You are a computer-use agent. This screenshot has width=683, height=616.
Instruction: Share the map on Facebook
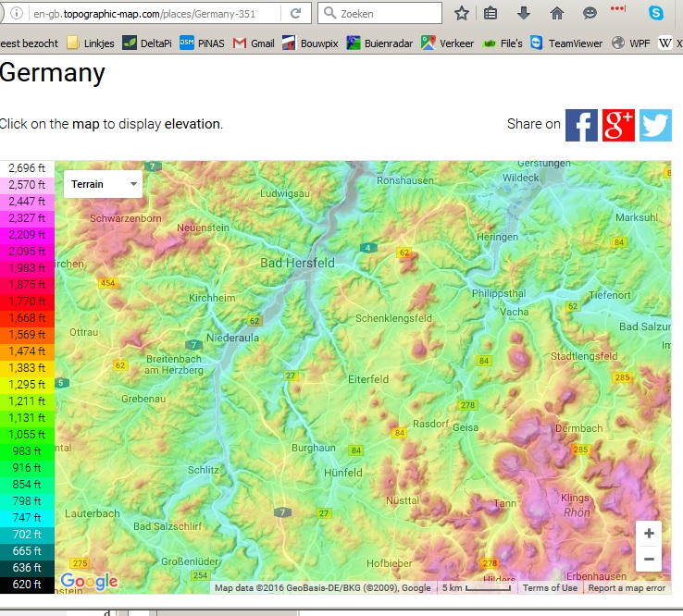click(581, 125)
